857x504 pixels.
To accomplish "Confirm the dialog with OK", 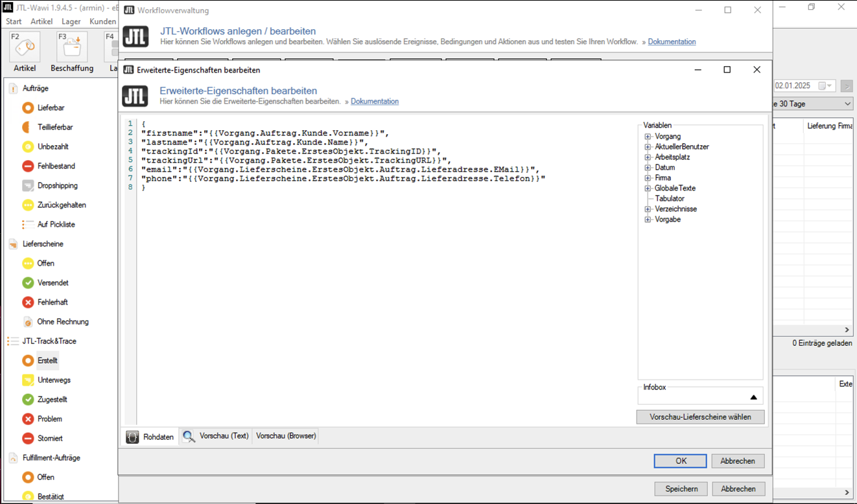I will pyautogui.click(x=680, y=461).
